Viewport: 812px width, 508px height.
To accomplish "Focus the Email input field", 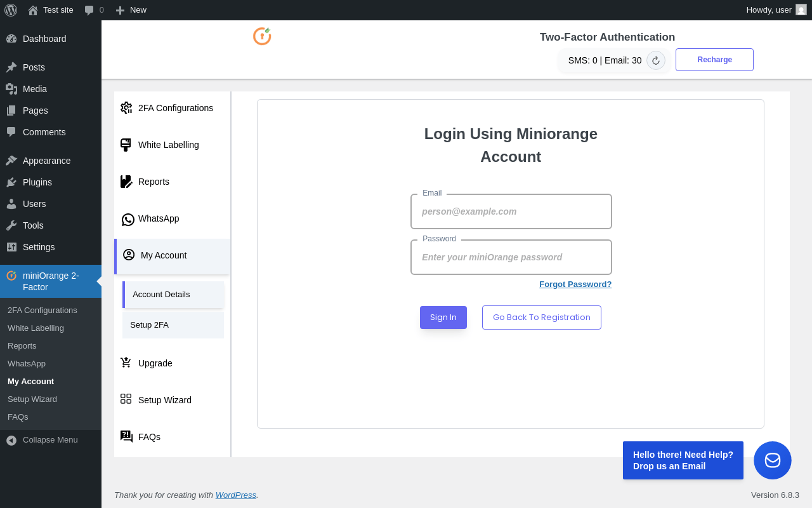I will 511,211.
